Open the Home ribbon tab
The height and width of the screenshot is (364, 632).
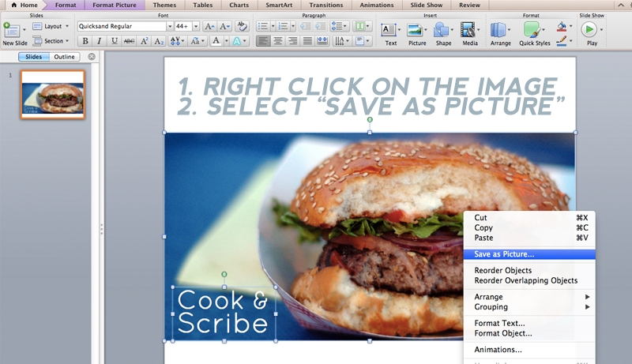click(24, 5)
